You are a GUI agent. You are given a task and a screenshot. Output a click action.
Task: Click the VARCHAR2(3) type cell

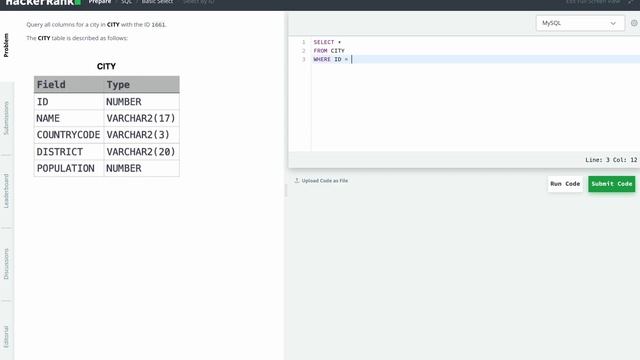141,135
